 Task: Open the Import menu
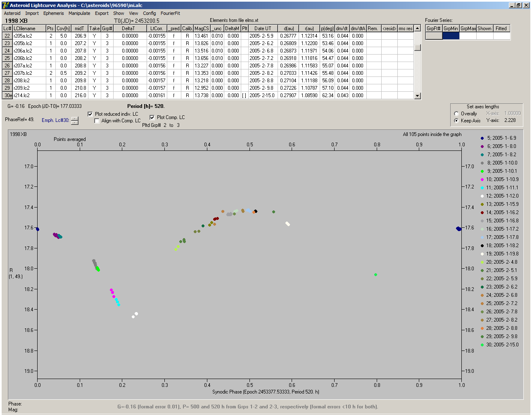pyautogui.click(x=32, y=13)
